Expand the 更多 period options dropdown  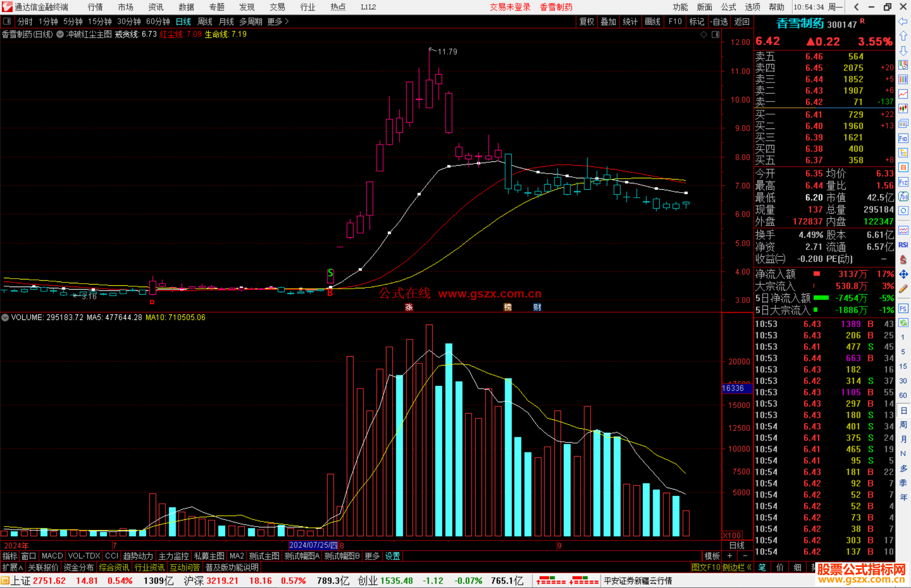(278, 21)
